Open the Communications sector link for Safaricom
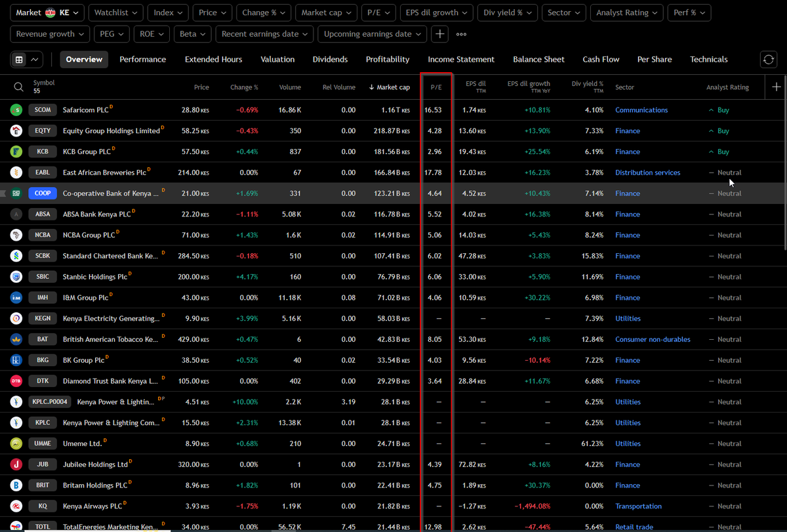Image resolution: width=787 pixels, height=532 pixels. point(641,110)
